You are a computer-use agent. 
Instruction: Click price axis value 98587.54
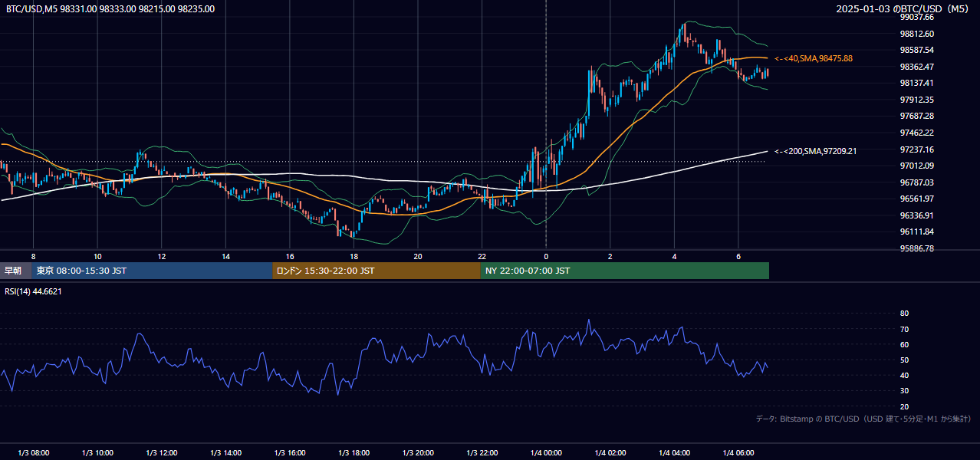(x=917, y=50)
